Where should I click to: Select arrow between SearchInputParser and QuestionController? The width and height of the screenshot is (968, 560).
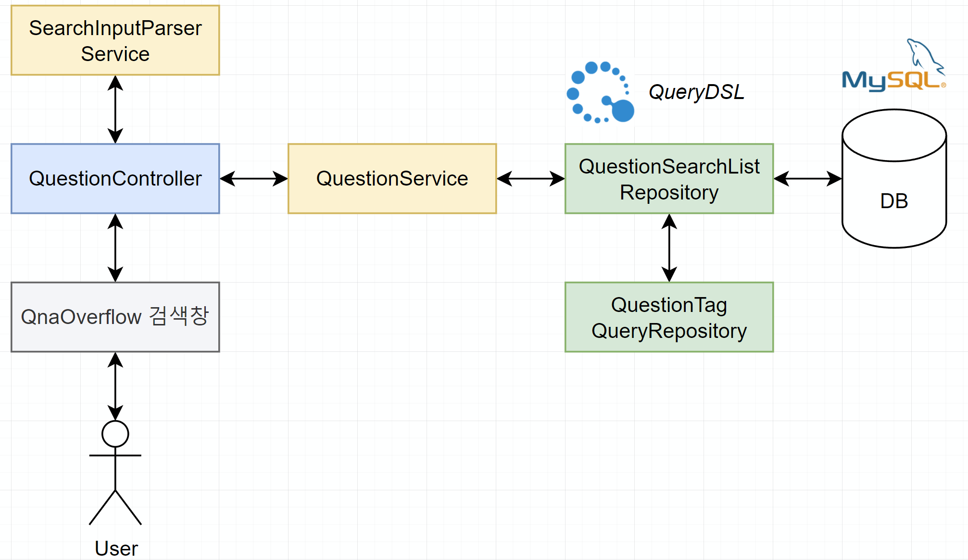(x=115, y=109)
